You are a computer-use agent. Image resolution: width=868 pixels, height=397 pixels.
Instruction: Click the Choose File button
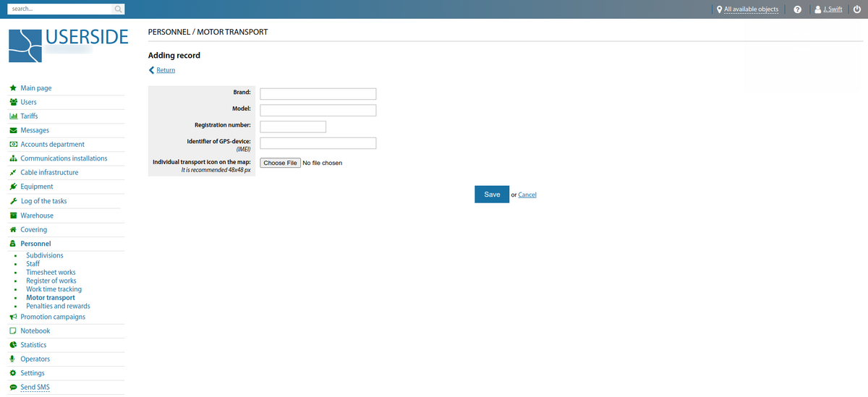(x=280, y=163)
